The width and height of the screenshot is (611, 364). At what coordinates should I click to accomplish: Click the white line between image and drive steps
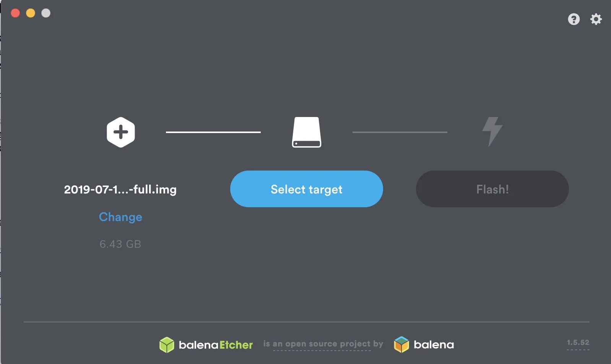click(x=213, y=132)
